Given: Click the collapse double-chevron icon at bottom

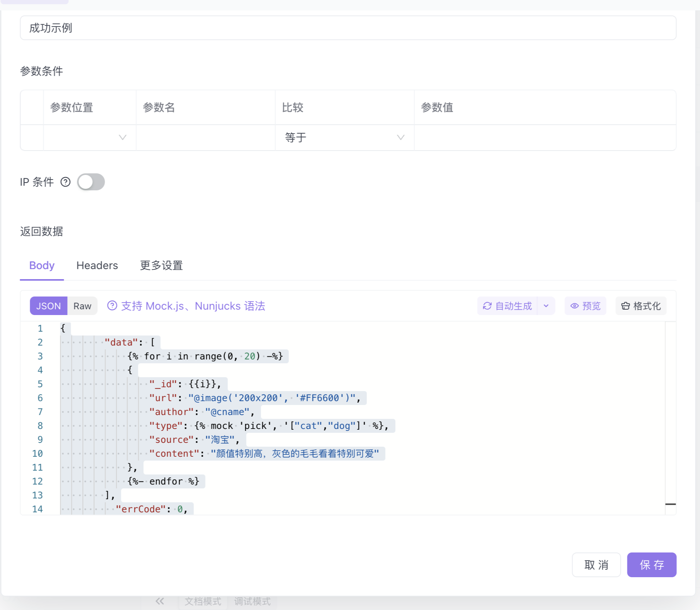Looking at the screenshot, I should point(160,601).
